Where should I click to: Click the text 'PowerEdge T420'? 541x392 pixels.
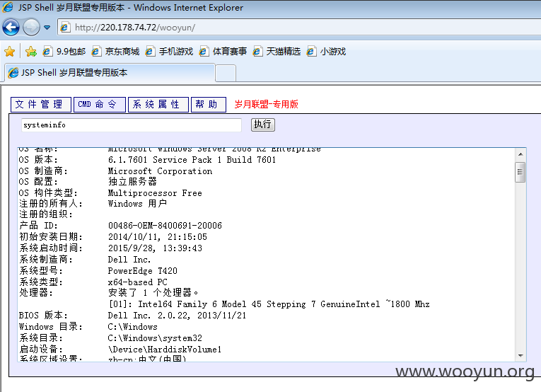142,271
